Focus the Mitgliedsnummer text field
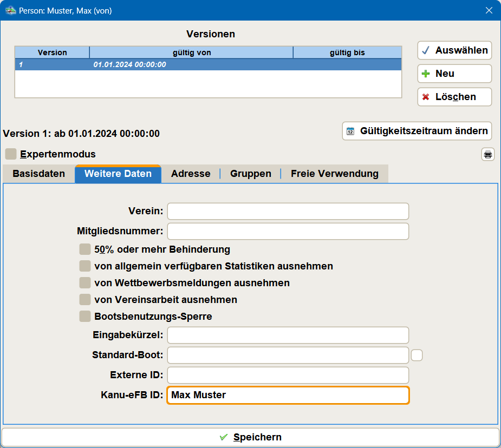The height and width of the screenshot is (448, 501). tap(288, 232)
